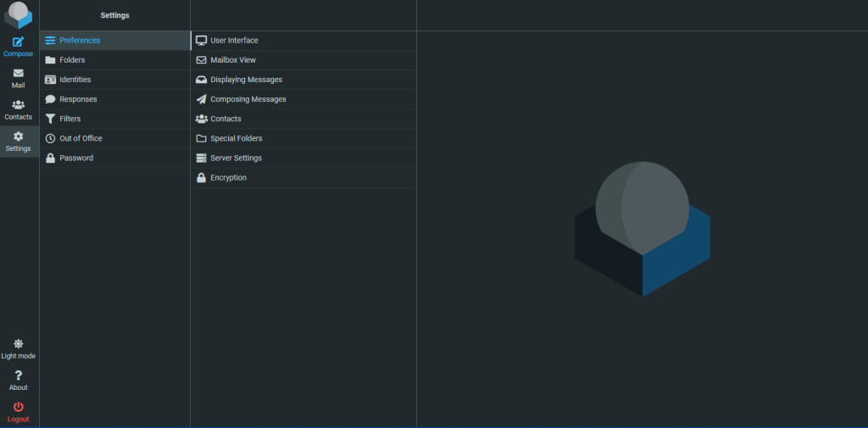The width and height of the screenshot is (868, 428).
Task: Go to Identities settings
Action: click(75, 80)
